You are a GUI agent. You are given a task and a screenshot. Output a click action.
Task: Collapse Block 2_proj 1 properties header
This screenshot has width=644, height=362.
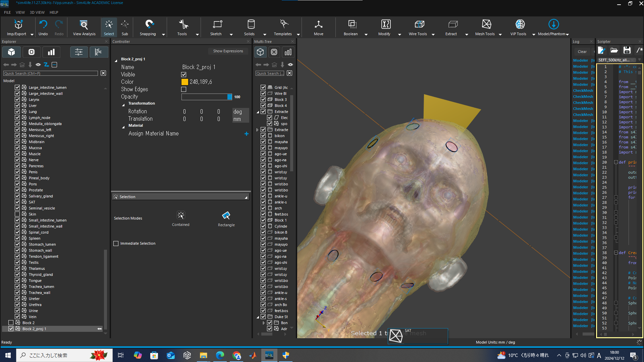click(116, 61)
